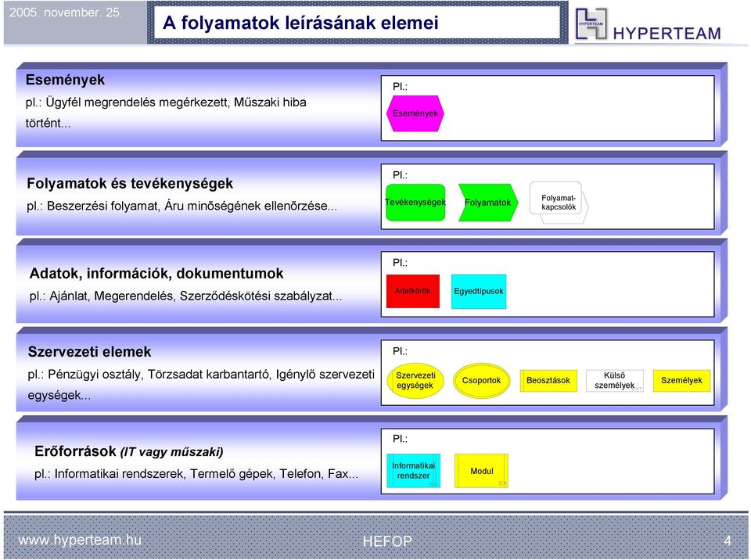Screen dimensions: 751x560
Task: Select the yellow Csoportok ellipse
Action: click(x=481, y=380)
